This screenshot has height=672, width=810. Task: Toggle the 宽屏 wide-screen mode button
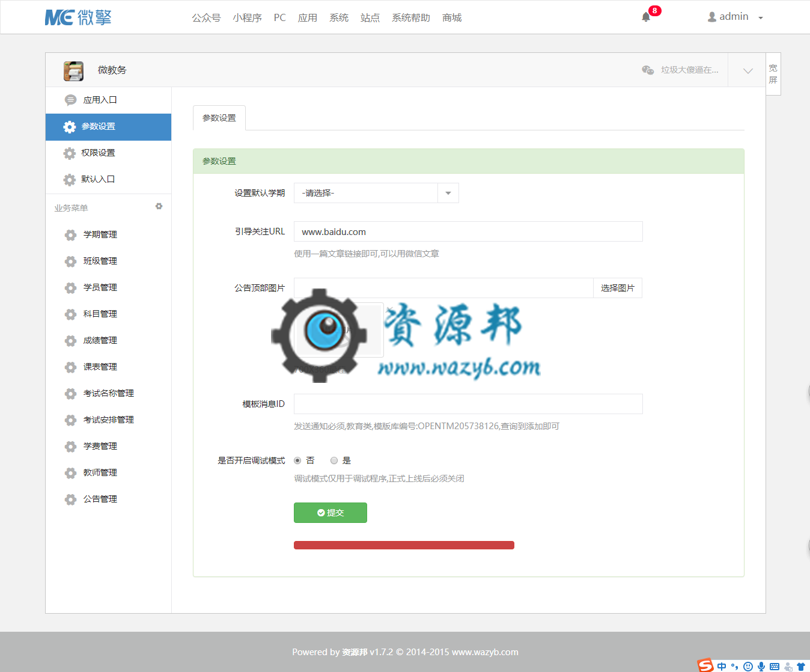773,74
